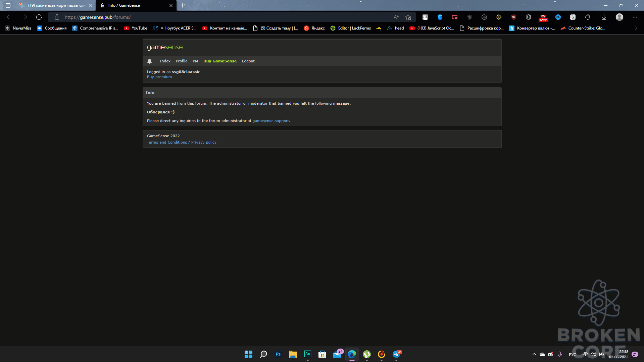Image resolution: width=644 pixels, height=362 pixels.
Task: Open the YouTube bookmark
Action: (x=136, y=28)
